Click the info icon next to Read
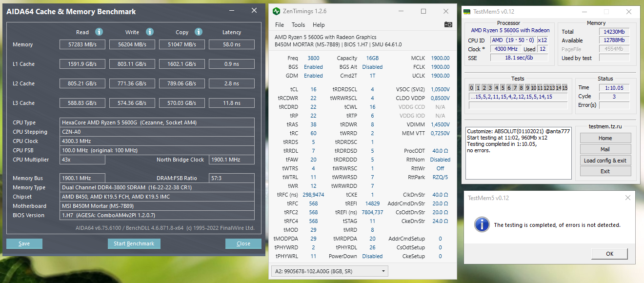 click(99, 32)
